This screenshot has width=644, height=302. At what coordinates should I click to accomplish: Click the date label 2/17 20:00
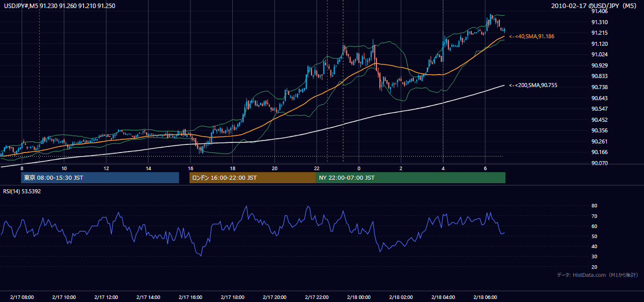[274, 297]
